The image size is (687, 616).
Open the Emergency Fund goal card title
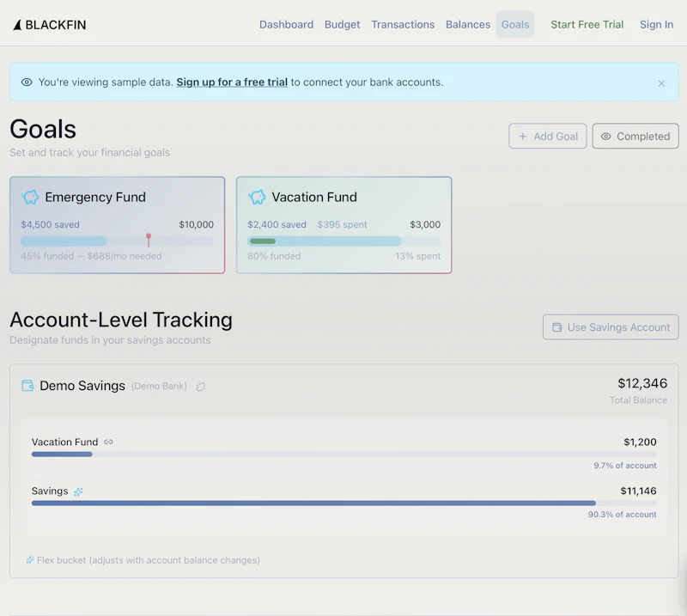click(x=95, y=198)
